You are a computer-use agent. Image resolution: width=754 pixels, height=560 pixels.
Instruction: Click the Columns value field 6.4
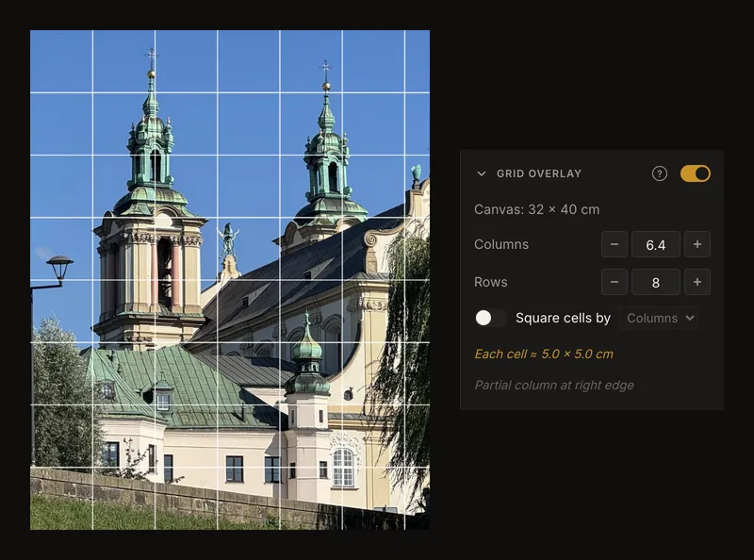pyautogui.click(x=656, y=244)
